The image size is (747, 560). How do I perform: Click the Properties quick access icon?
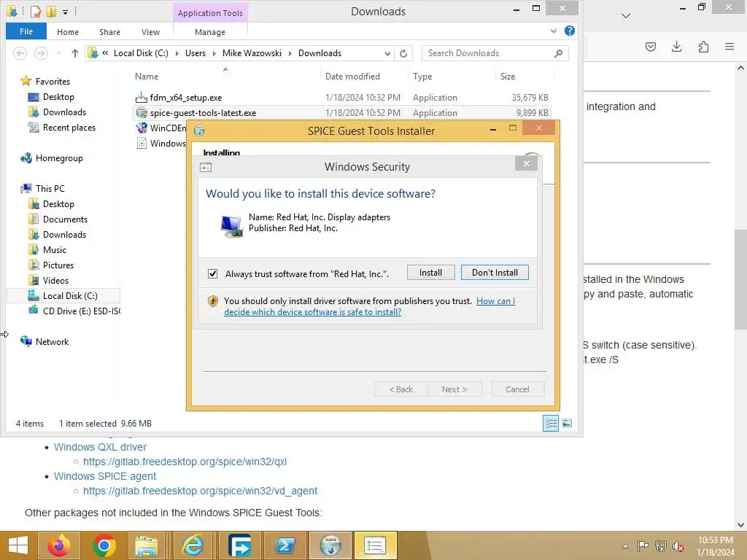(x=36, y=12)
